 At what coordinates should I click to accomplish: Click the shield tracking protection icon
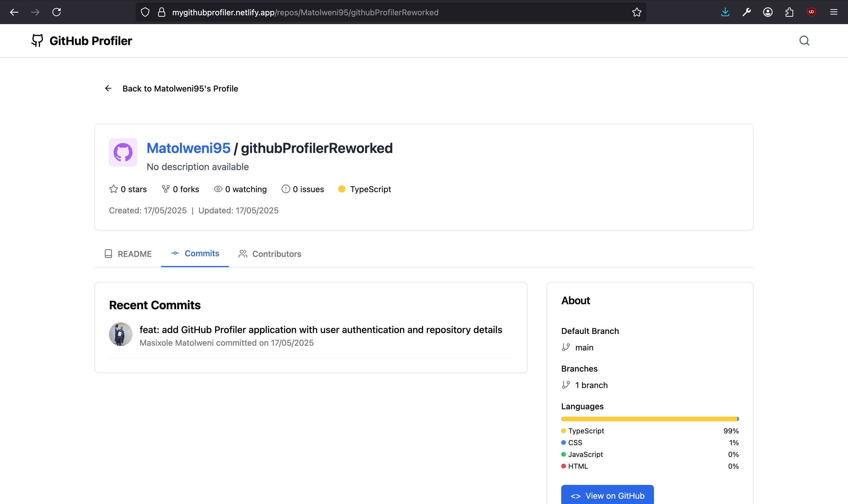(145, 12)
